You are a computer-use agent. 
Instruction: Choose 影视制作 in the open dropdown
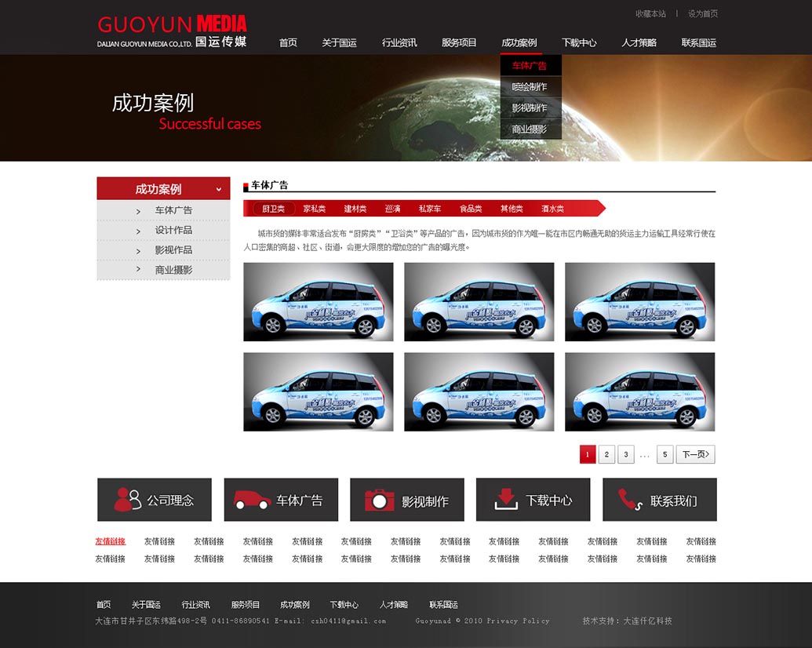tap(530, 108)
